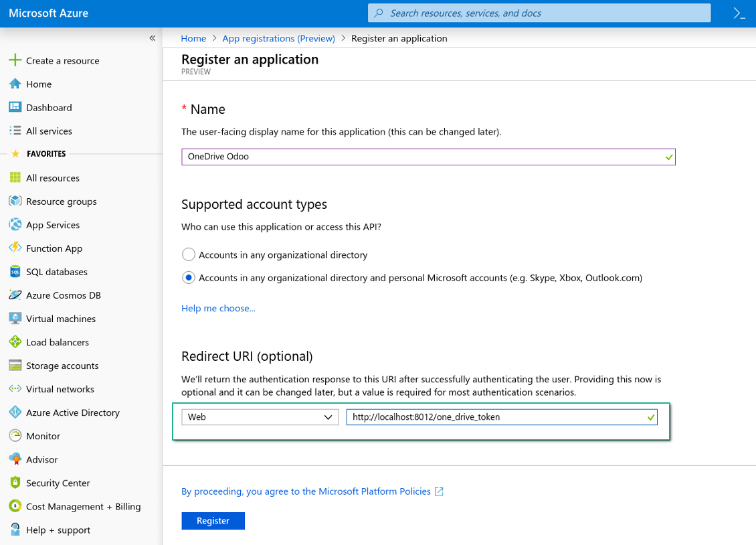Click the Azure Active Directory icon

coord(15,412)
